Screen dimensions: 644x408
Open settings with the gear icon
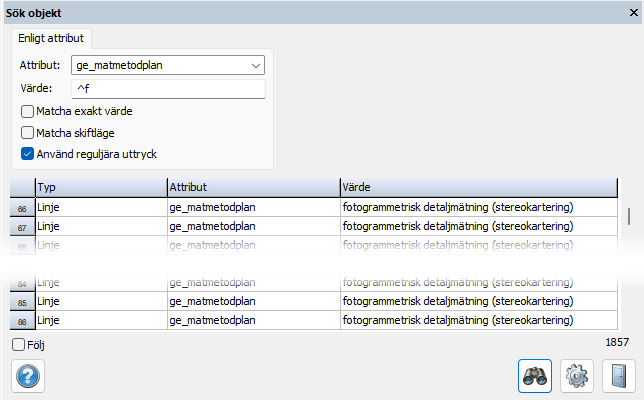click(x=578, y=377)
